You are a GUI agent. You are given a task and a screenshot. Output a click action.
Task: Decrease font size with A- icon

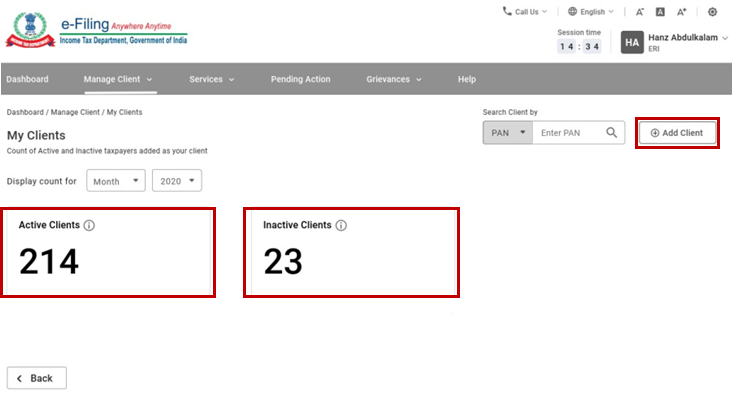click(640, 12)
